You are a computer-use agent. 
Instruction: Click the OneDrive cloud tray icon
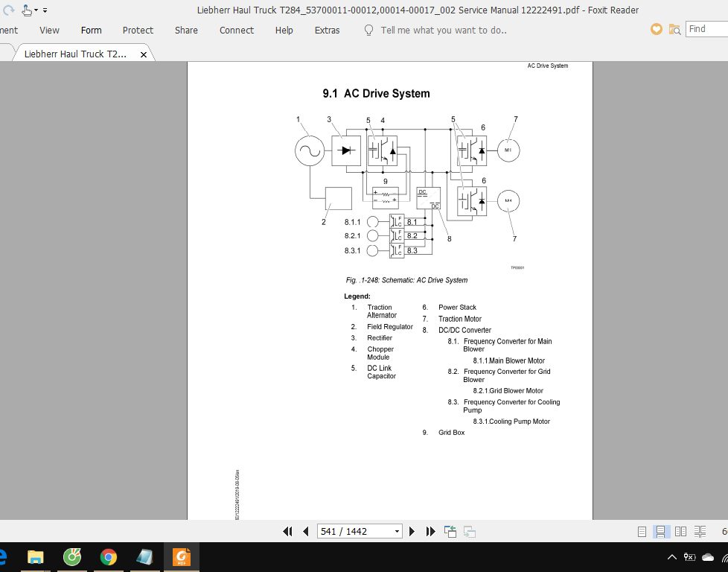(708, 557)
